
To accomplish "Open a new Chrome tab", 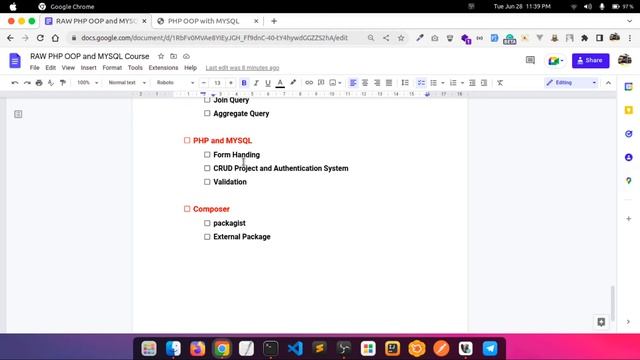I will click(x=274, y=21).
